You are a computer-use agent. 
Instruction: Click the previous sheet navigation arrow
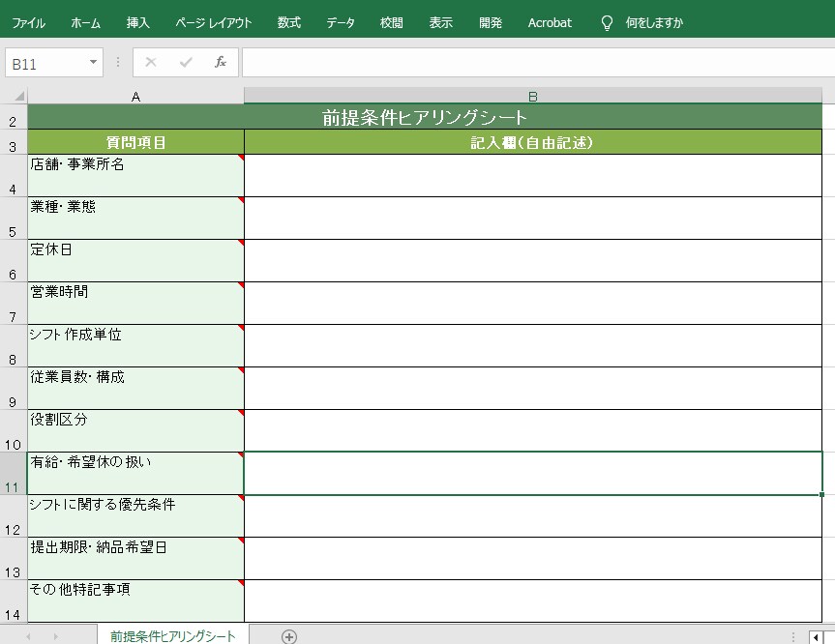pyautogui.click(x=28, y=636)
